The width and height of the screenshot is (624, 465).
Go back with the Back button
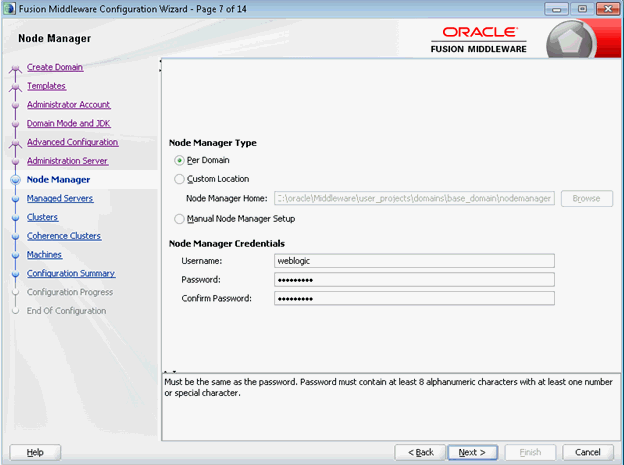(420, 452)
